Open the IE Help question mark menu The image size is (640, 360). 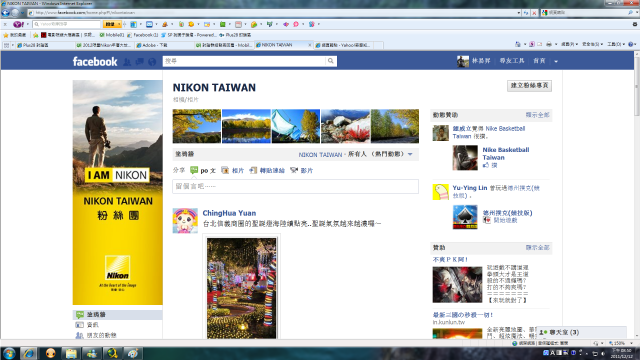tap(632, 44)
